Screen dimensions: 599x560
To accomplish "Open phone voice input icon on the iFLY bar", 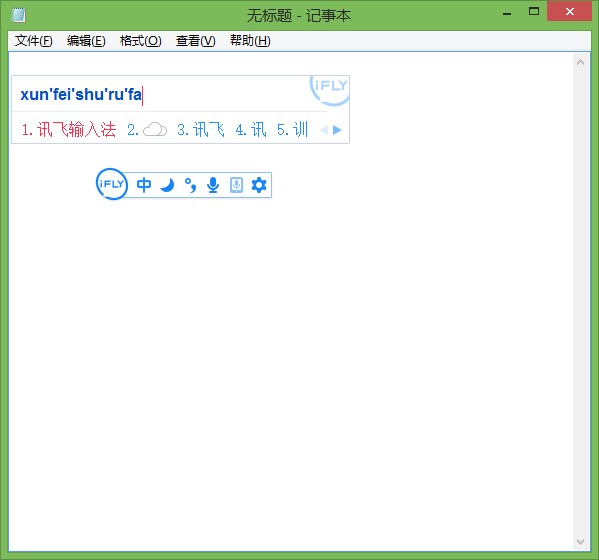I will tap(236, 185).
